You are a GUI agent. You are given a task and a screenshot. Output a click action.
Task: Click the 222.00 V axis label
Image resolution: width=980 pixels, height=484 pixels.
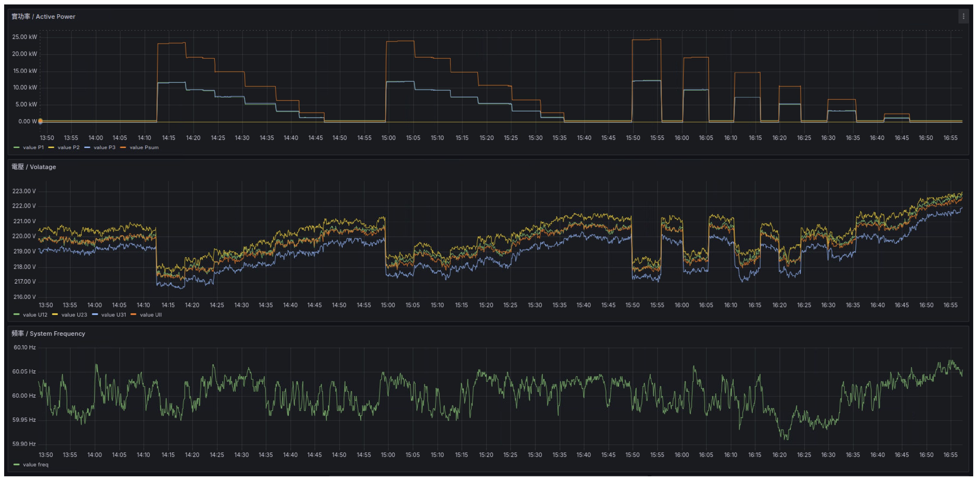click(24, 206)
